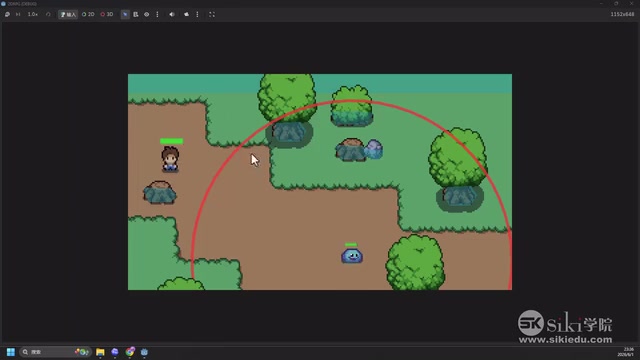640x360 pixels.
Task: Select the arrow select tool
Action: click(x=125, y=14)
